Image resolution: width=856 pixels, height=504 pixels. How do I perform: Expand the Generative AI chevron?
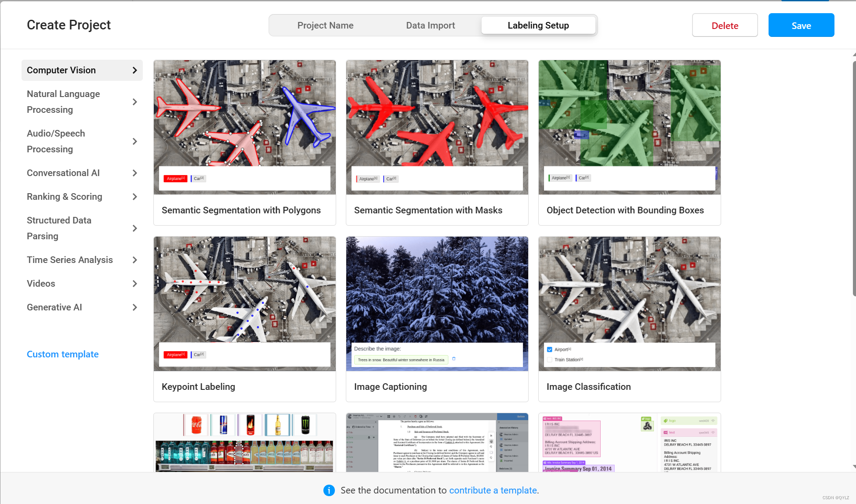pos(135,307)
